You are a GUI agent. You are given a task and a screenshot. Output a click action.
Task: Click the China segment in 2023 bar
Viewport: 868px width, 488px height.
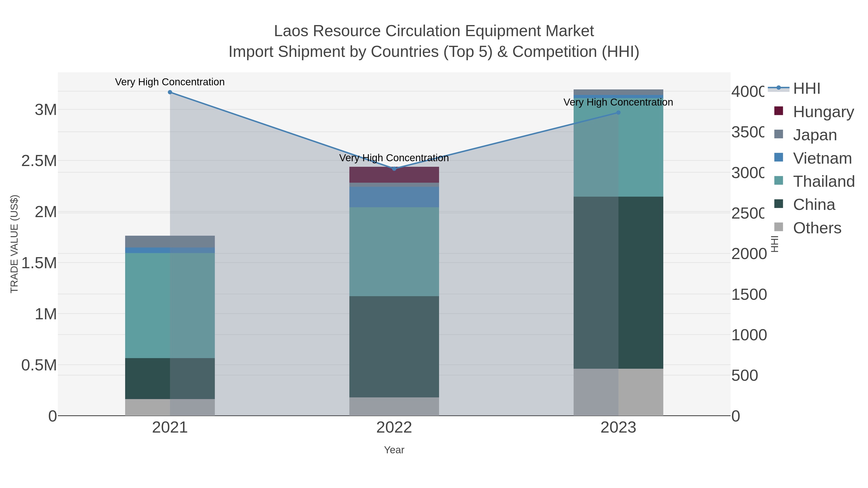618,283
